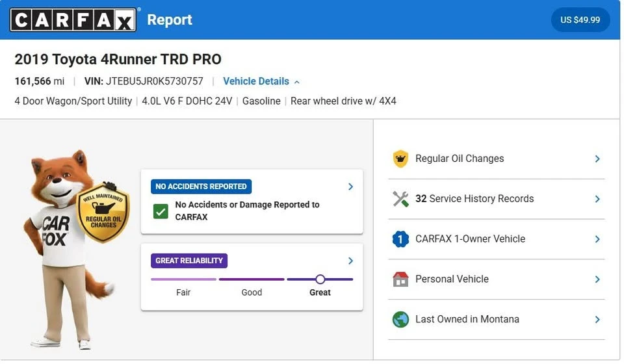The image size is (624, 364).
Task: Click the reliability slider handle at Great
Action: [320, 279]
